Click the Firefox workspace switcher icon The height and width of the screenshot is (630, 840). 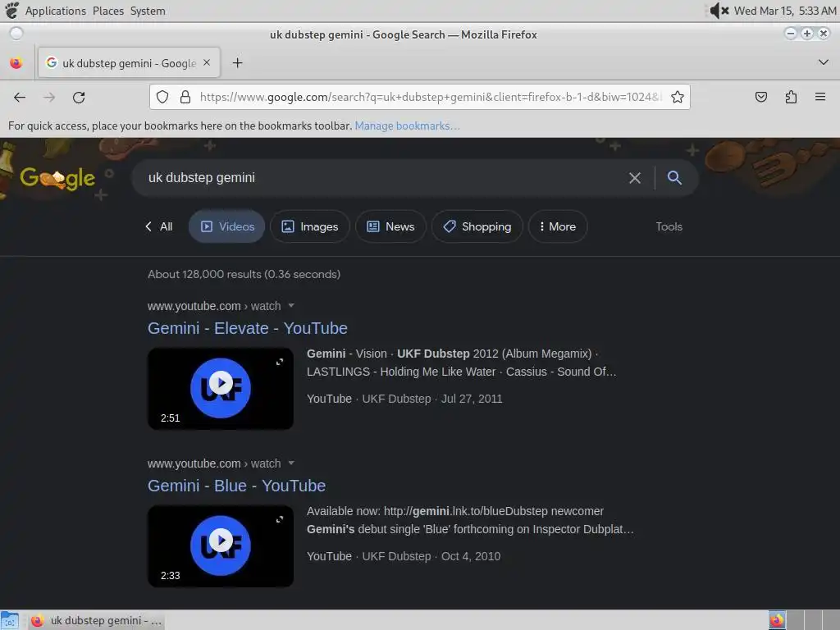pos(777,620)
